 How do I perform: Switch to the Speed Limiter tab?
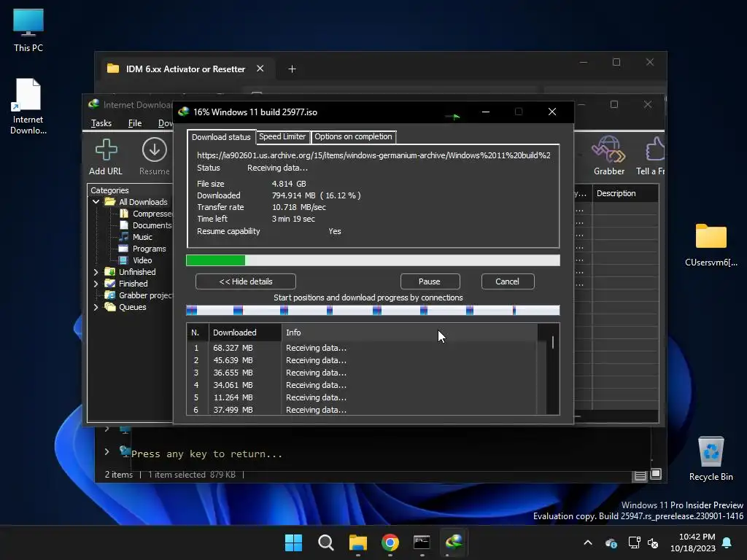point(282,136)
